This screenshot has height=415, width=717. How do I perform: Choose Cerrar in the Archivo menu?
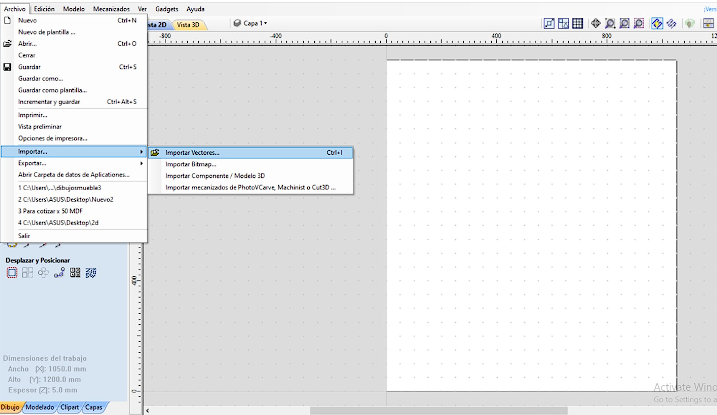pyautogui.click(x=74, y=55)
